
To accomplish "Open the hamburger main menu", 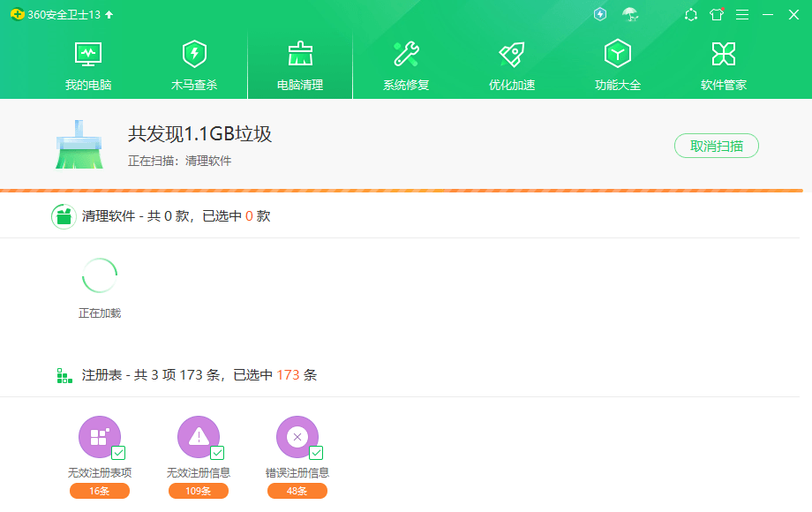I will (742, 14).
